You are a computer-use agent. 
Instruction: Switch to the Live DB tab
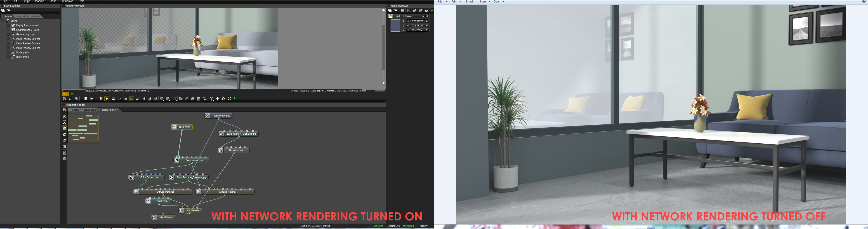pyautogui.click(x=21, y=16)
